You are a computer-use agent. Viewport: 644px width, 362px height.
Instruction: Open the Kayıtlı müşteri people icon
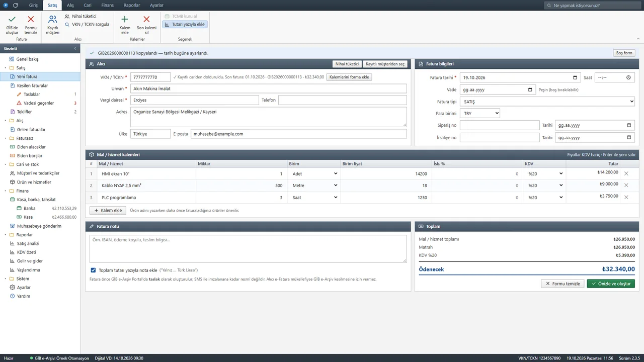(52, 19)
